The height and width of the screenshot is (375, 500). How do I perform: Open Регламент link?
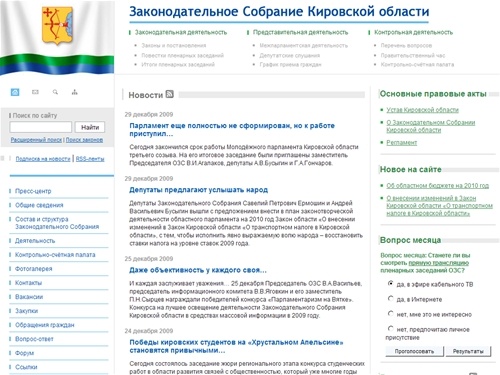pos(401,142)
